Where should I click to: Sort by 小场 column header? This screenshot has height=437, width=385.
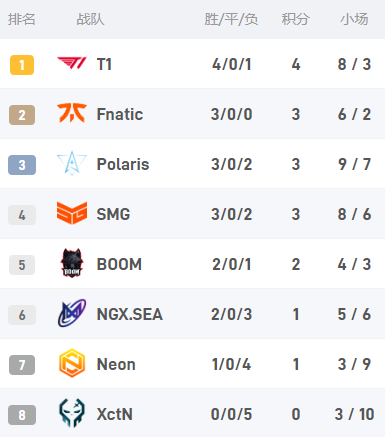[354, 19]
